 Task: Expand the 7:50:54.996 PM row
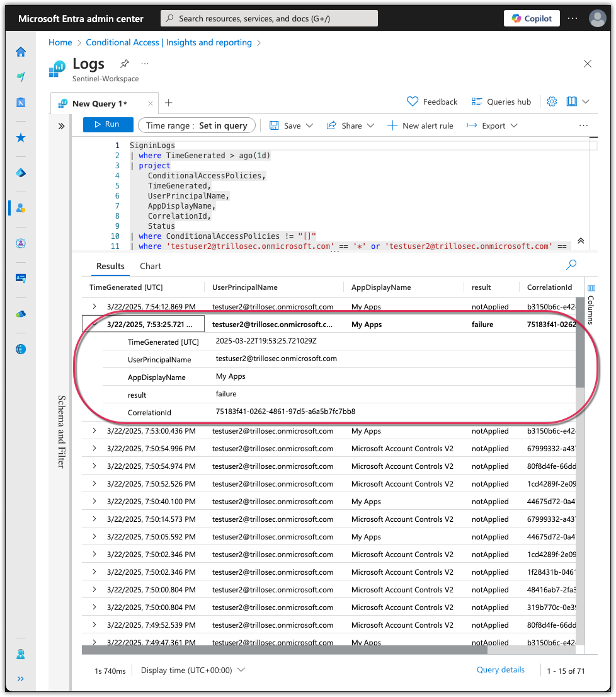coord(94,449)
